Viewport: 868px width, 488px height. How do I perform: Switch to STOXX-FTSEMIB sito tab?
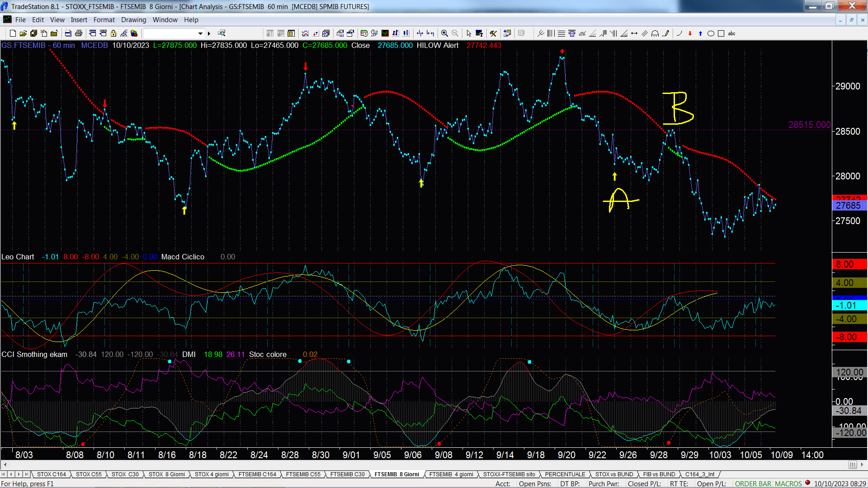tap(509, 474)
